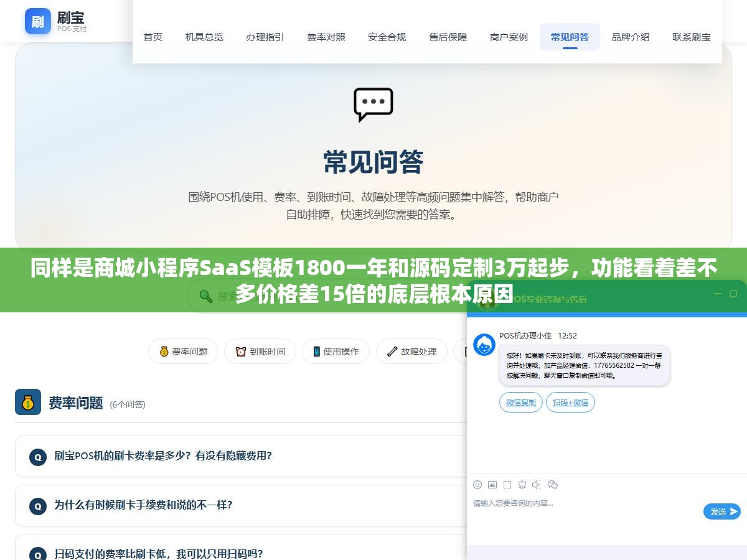Select the 常见问答 active tab
The height and width of the screenshot is (560, 747).
click(570, 37)
